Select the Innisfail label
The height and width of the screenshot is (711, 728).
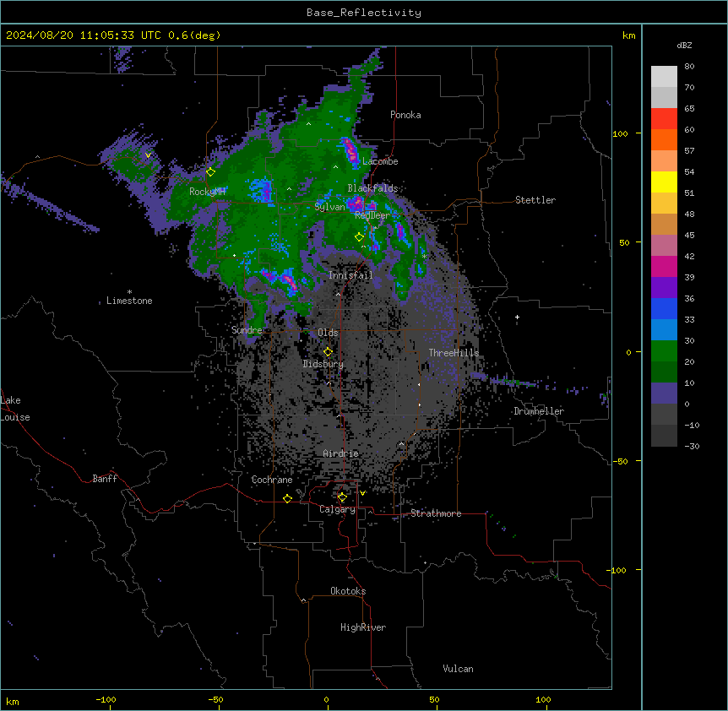coord(350,275)
